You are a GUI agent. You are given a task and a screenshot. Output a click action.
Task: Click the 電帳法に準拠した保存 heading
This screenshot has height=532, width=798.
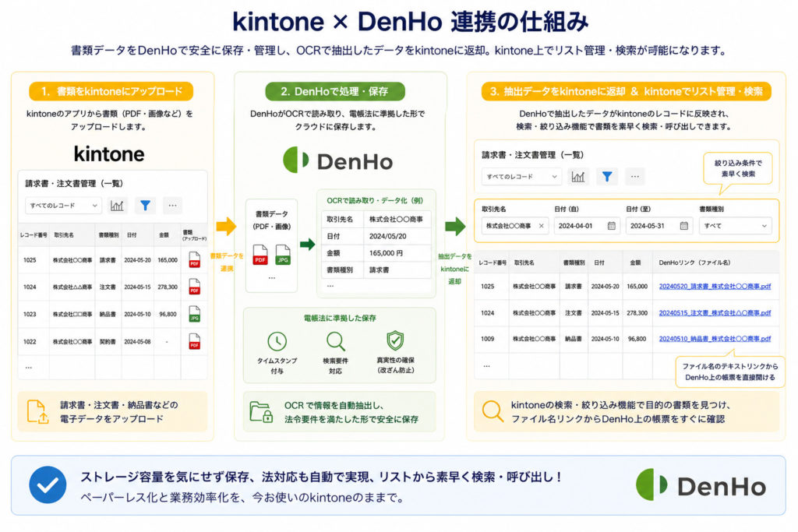pyautogui.click(x=340, y=319)
